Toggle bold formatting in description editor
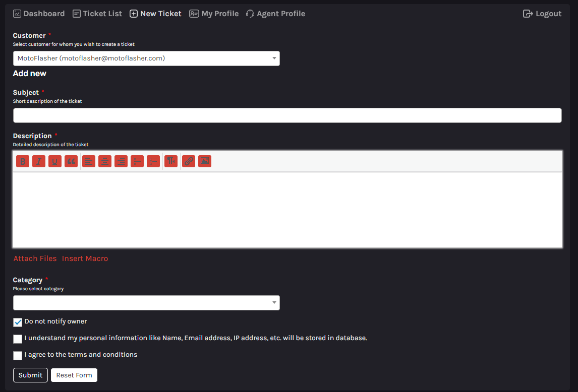The image size is (578, 392). (x=23, y=161)
